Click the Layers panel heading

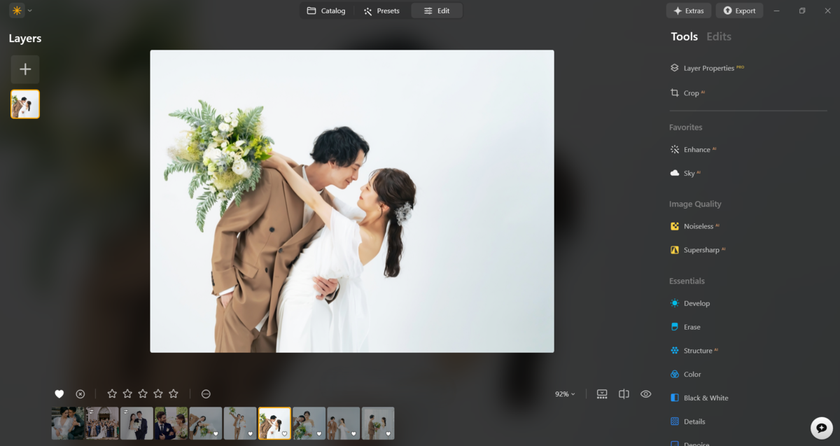point(25,39)
